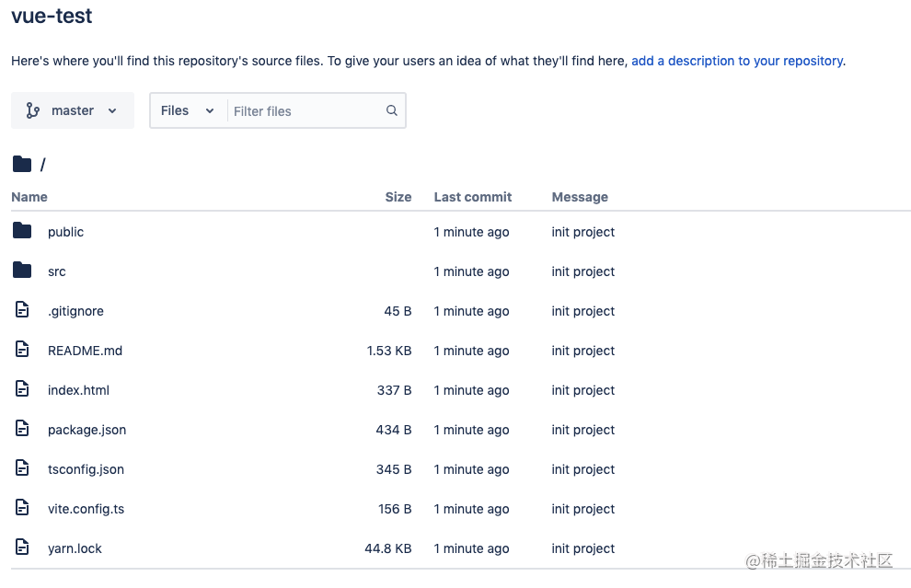Click the package.json file icon

point(22,429)
